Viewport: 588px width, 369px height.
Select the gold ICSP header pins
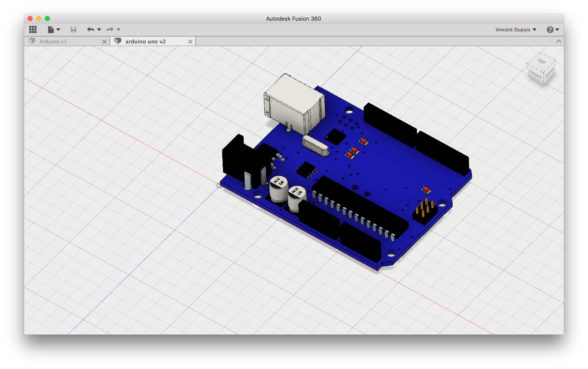(425, 207)
